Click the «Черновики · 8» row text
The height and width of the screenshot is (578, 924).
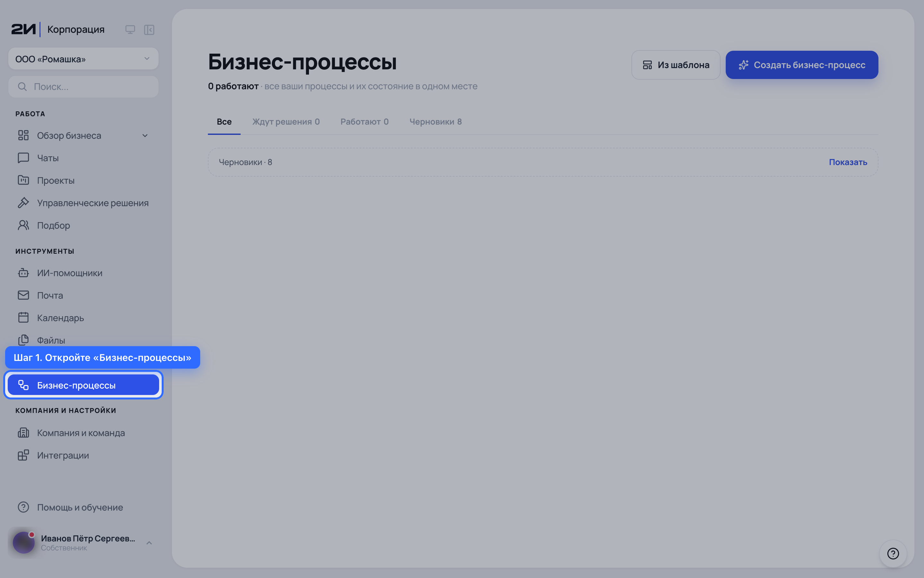tap(245, 162)
